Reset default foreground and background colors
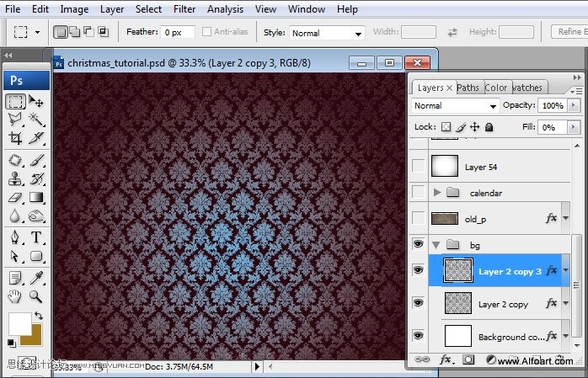Screen dimensions: 588x378 [x=11, y=343]
